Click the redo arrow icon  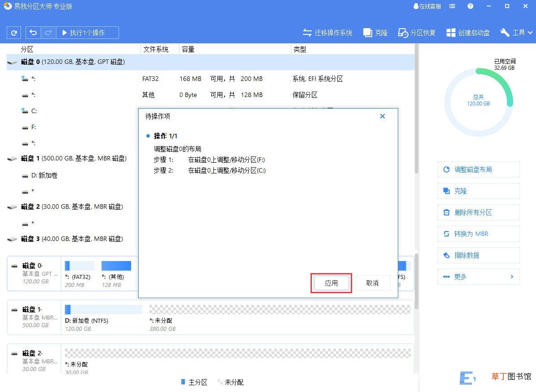click(x=48, y=33)
